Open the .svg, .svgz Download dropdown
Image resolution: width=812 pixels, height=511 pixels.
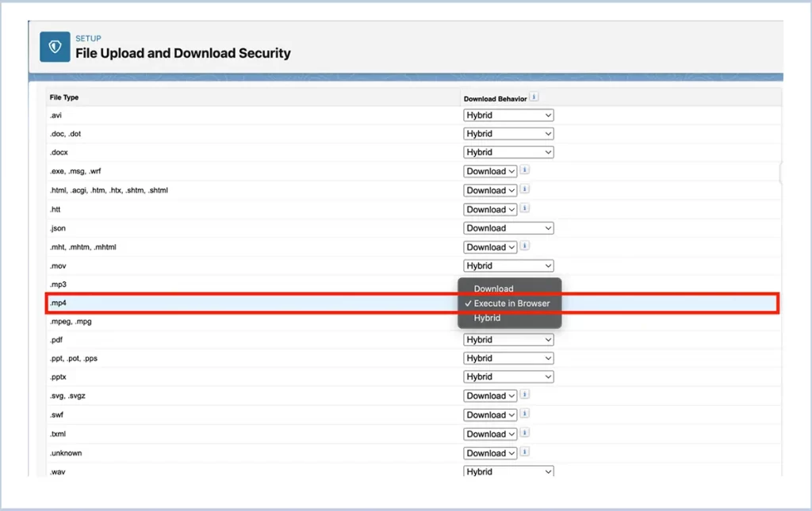point(490,395)
